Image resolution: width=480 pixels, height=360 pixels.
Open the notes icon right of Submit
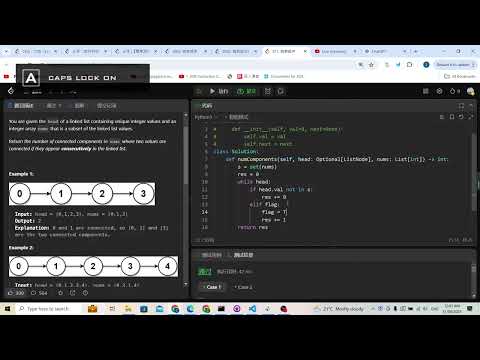267,91
